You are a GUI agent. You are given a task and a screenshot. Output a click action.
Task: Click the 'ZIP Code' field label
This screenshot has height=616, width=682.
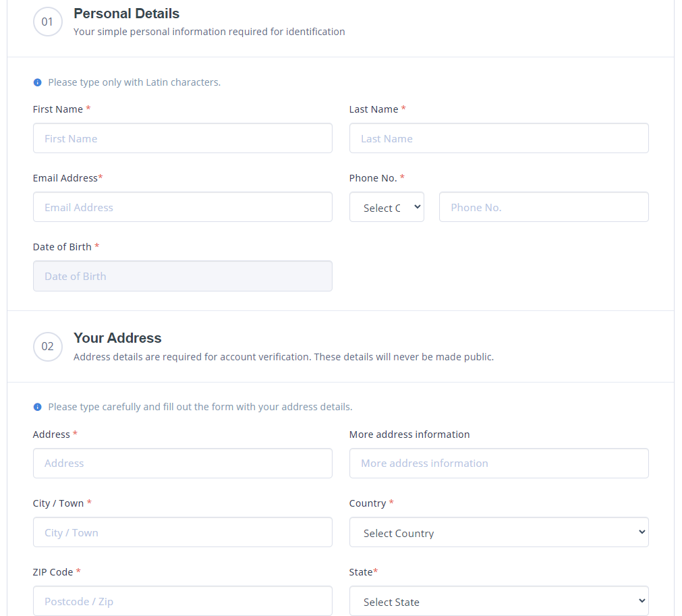pos(53,572)
